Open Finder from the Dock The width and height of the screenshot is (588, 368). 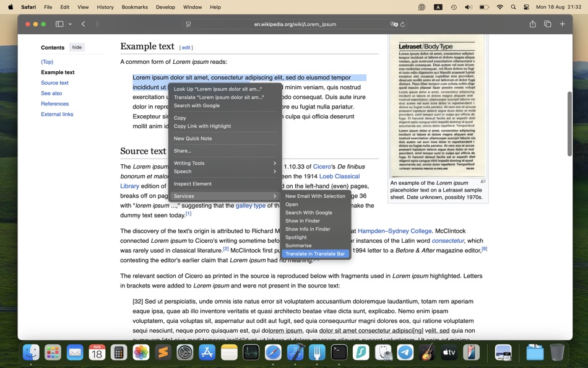click(31, 353)
